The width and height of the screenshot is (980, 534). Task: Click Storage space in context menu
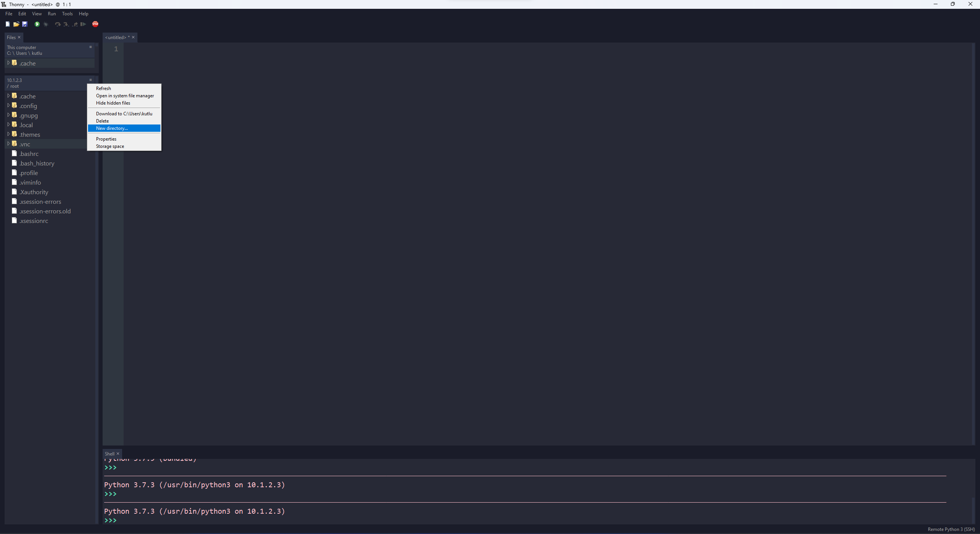click(110, 146)
